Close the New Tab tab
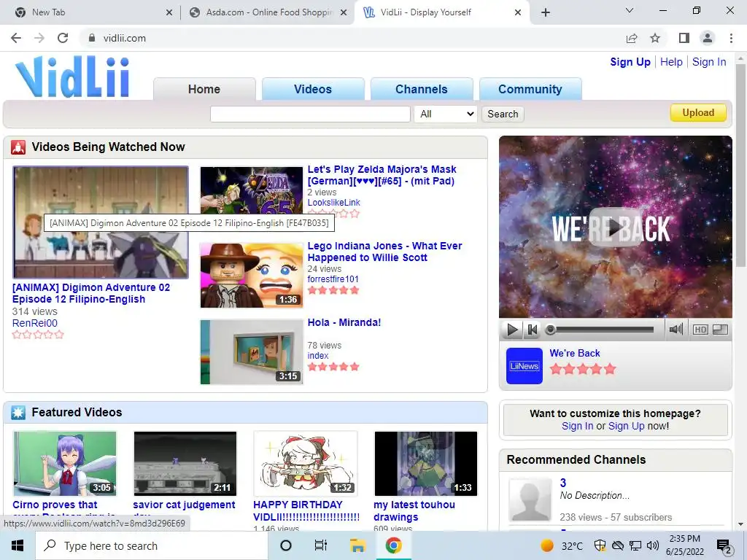The image size is (747, 560). click(169, 12)
